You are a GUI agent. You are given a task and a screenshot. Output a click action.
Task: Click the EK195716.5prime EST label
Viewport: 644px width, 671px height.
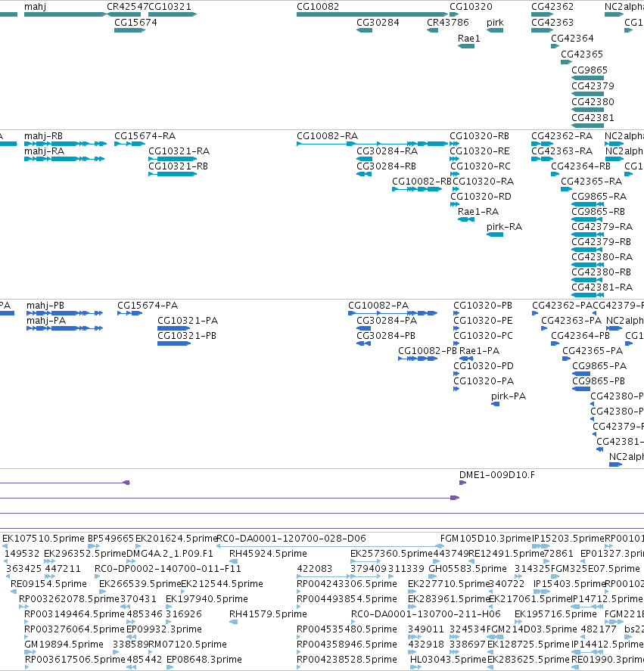click(x=555, y=614)
